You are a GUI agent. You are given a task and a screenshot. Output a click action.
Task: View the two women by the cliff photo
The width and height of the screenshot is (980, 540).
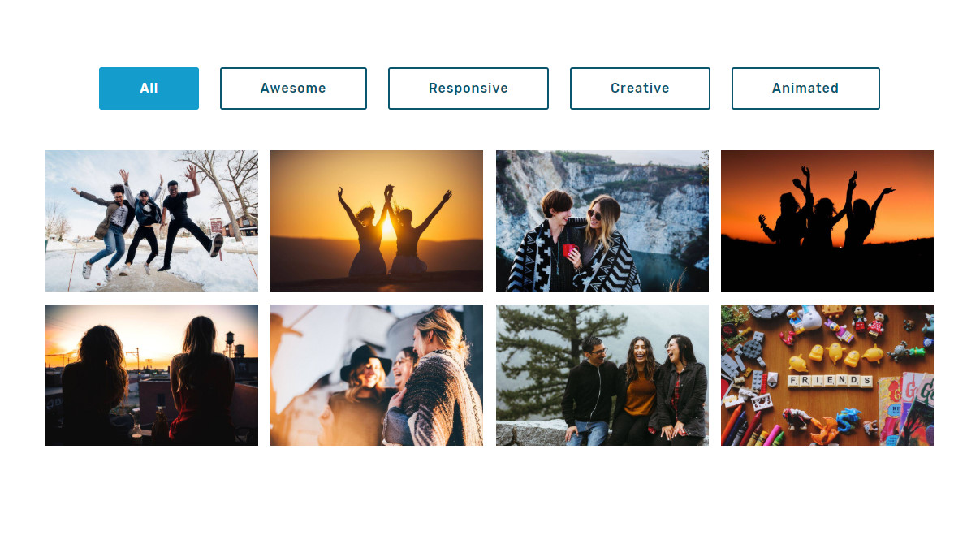(x=602, y=221)
